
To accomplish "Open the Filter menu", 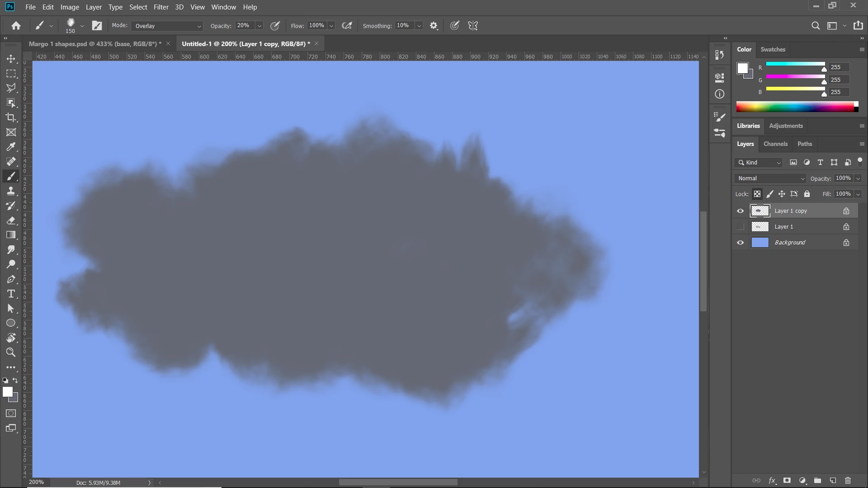I will click(160, 7).
